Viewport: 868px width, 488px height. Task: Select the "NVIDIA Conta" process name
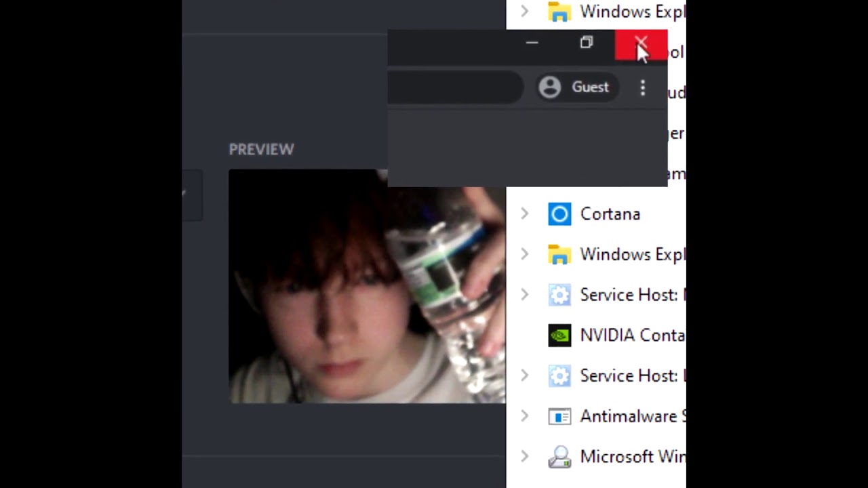point(633,335)
